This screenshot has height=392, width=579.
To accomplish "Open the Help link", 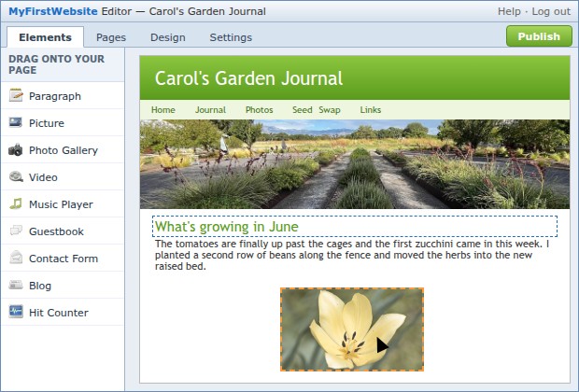I will [509, 11].
